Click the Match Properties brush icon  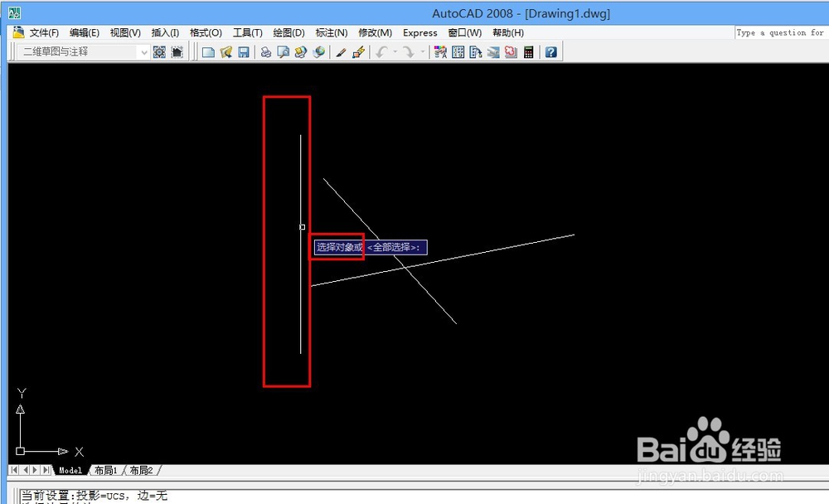point(341,52)
